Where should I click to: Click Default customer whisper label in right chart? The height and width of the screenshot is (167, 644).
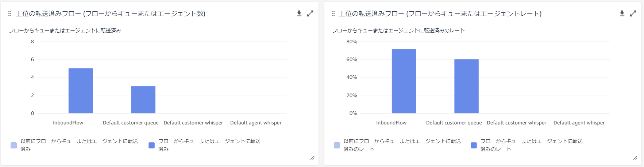coord(517,123)
